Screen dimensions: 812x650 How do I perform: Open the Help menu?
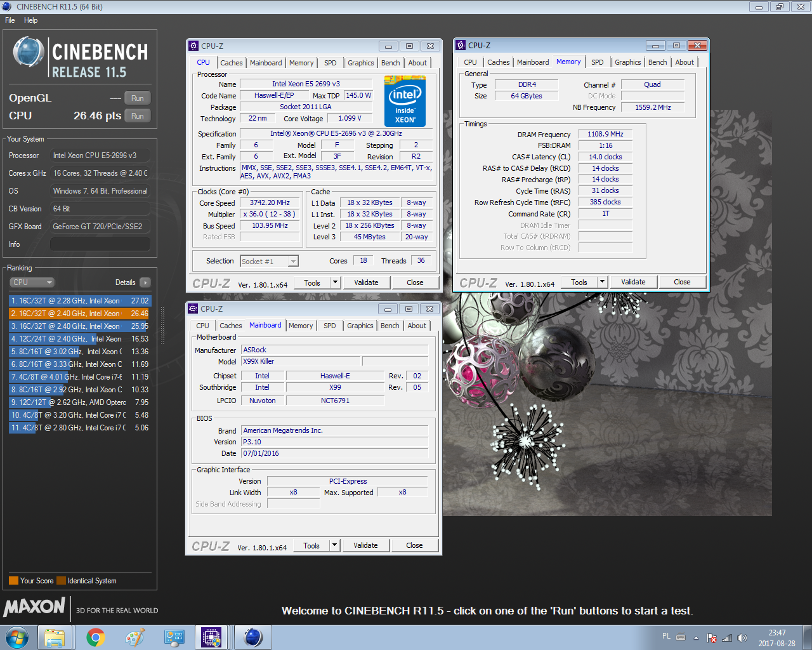coord(30,20)
